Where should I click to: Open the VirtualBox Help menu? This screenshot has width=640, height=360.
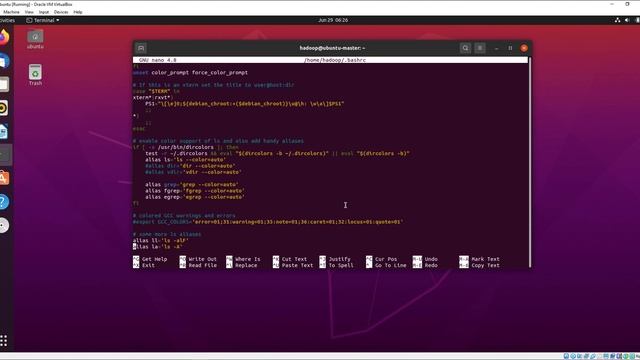click(x=78, y=12)
